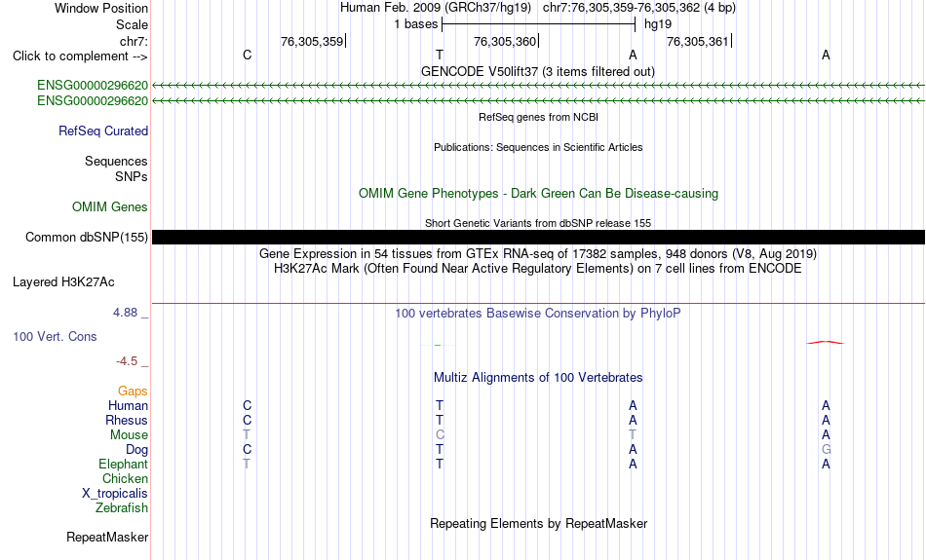Click the Layered H3K27Ac label
This screenshot has height=560, width=926.
[63, 282]
